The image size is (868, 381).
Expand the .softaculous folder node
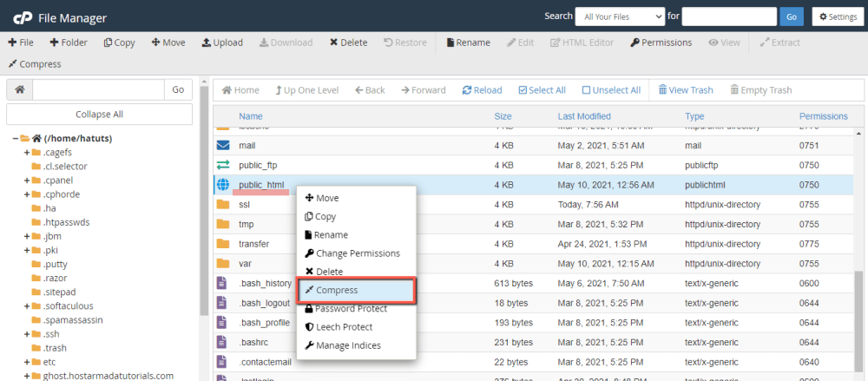click(x=27, y=305)
